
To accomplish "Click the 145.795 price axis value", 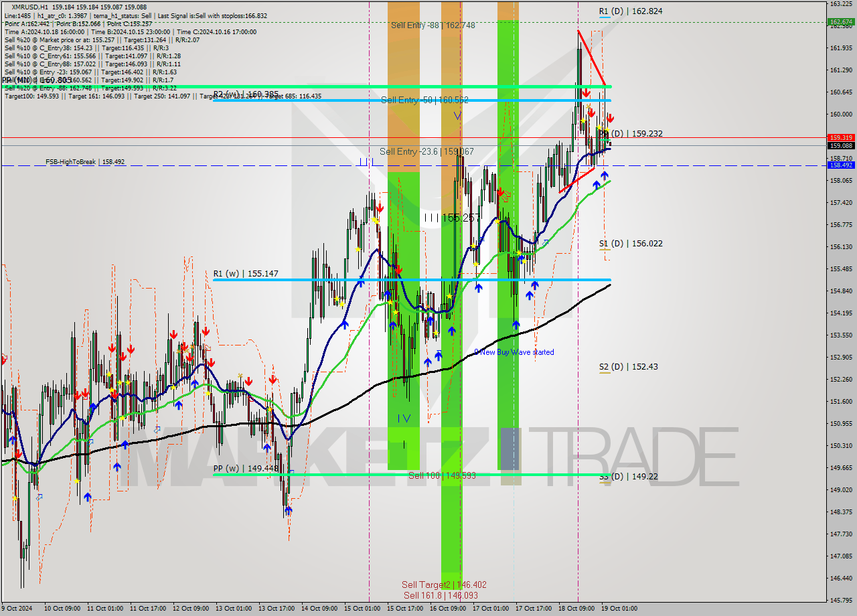I will click(841, 600).
